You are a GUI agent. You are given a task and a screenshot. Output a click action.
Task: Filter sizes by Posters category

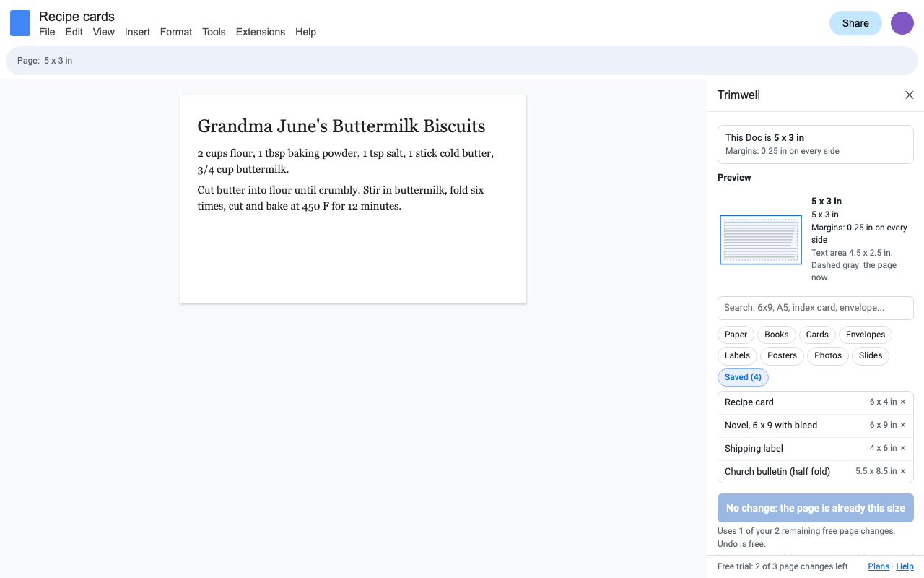783,355
